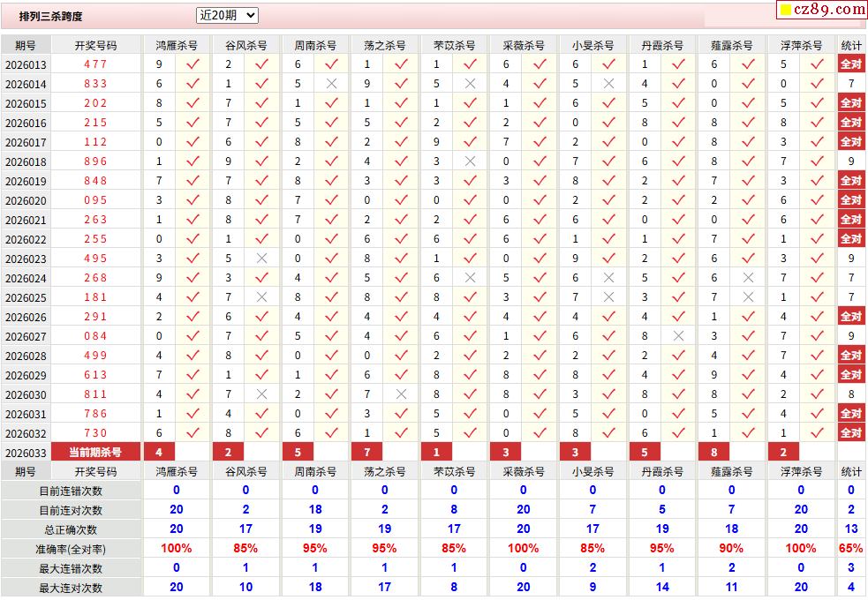Click the X mark in 周南杀号 for 2026014
The image size is (868, 600).
[331, 84]
